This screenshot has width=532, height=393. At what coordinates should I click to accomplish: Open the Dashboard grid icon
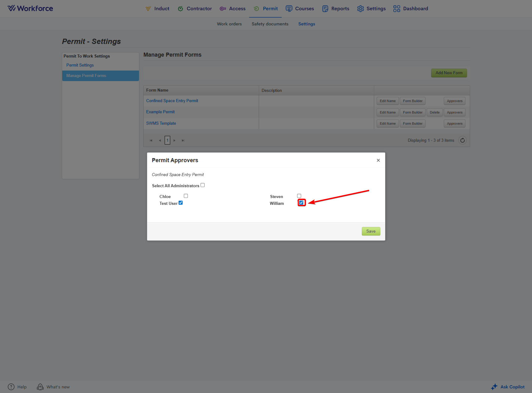396,9
